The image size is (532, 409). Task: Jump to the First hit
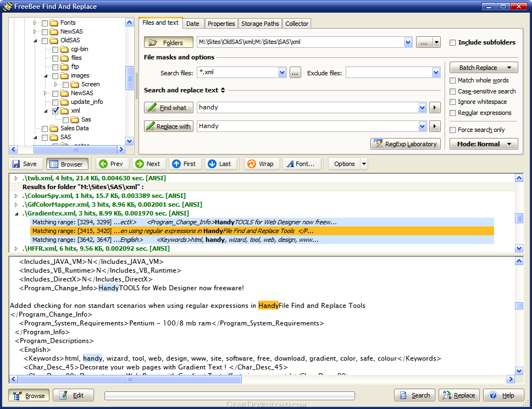pos(185,164)
